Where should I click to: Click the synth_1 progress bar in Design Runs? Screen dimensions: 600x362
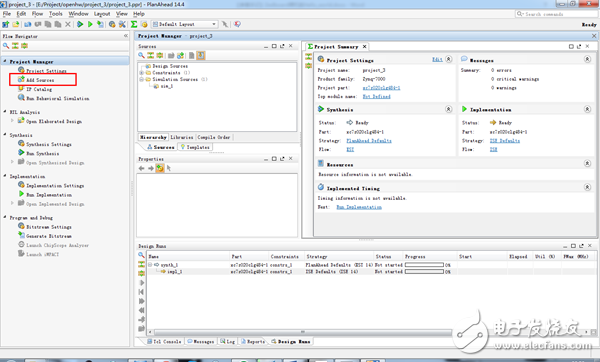[x=424, y=265]
